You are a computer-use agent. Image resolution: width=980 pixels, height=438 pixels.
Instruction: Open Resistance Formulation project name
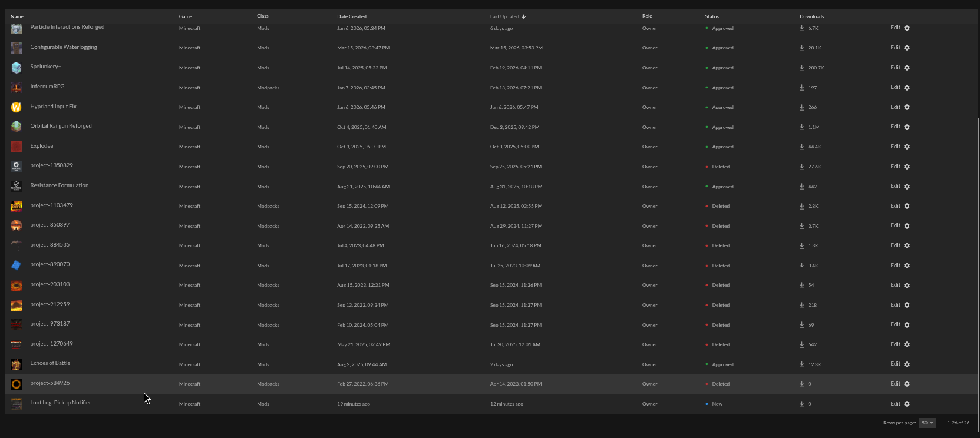tap(60, 185)
